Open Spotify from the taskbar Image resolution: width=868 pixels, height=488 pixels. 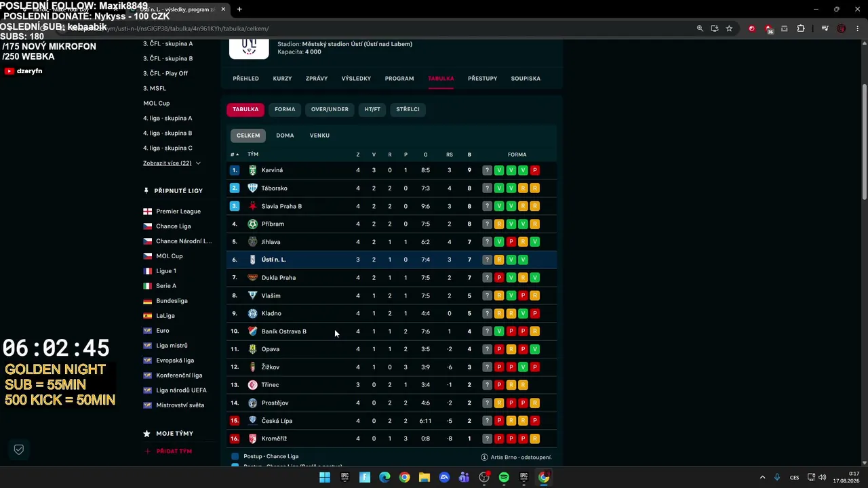504,477
